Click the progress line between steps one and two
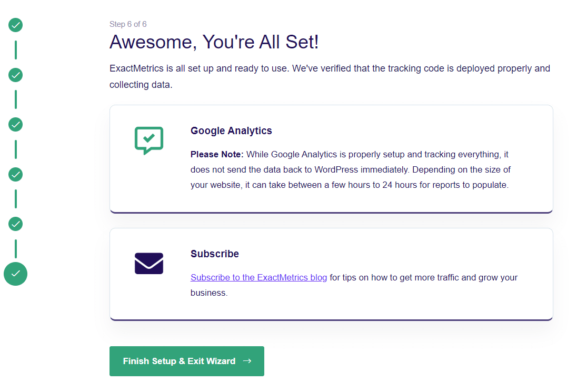The image size is (577, 392). pyautogui.click(x=16, y=50)
